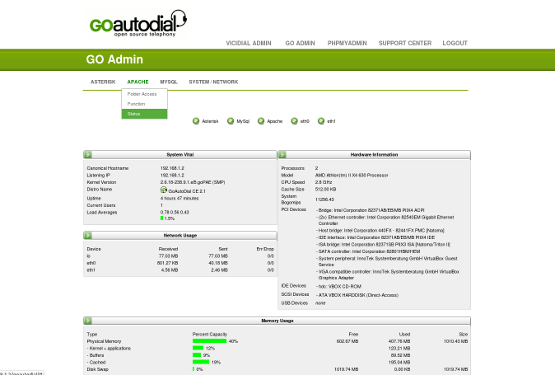Click the Percent Capacity column header
Viewport: 555px width, 375px height.
point(210,334)
